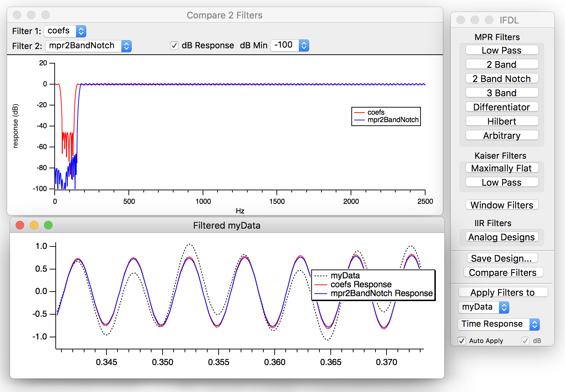Click the Compare Filters button
This screenshot has height=392, width=565.
[503, 272]
